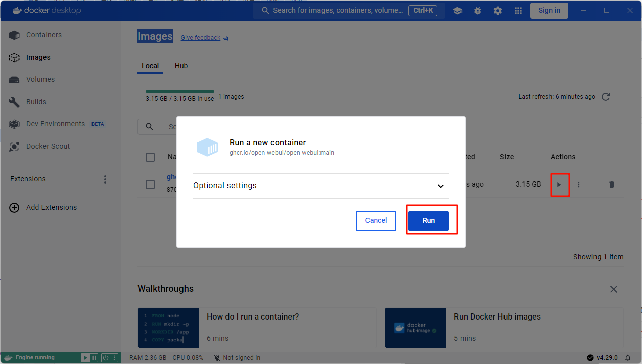This screenshot has width=642, height=364.
Task: Open Dev Environments section
Action: 61,124
